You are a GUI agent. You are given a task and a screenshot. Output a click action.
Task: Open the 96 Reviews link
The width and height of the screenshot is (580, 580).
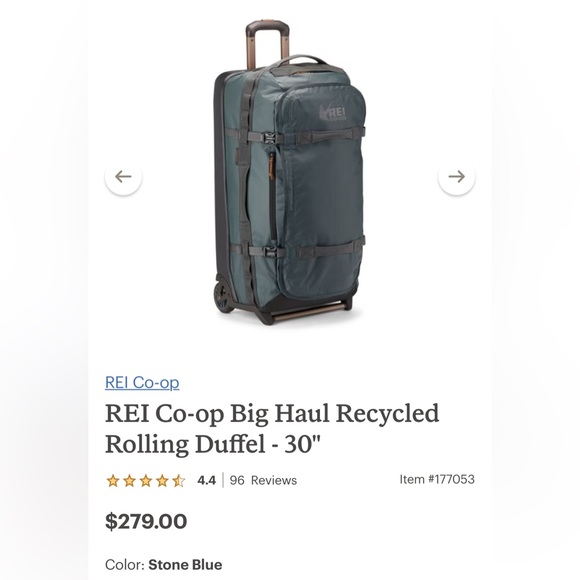pyautogui.click(x=263, y=480)
